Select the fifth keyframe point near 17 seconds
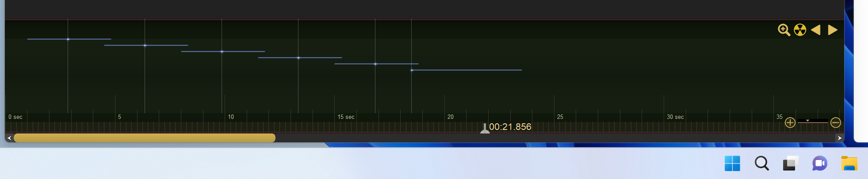This screenshot has width=868, height=179. pyautogui.click(x=375, y=64)
